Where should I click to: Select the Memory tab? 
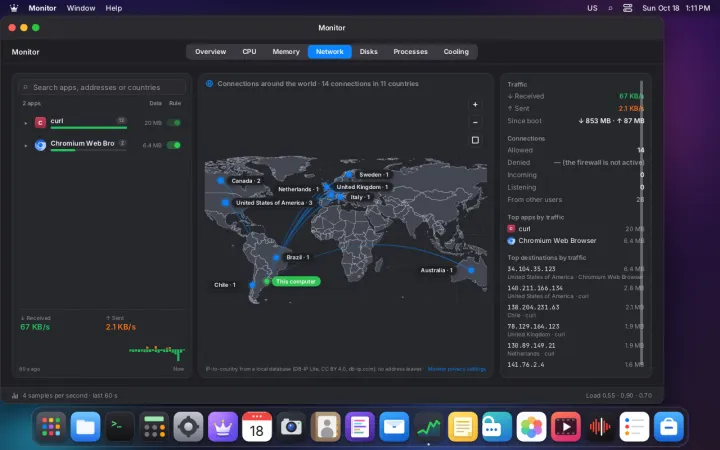[x=286, y=52]
